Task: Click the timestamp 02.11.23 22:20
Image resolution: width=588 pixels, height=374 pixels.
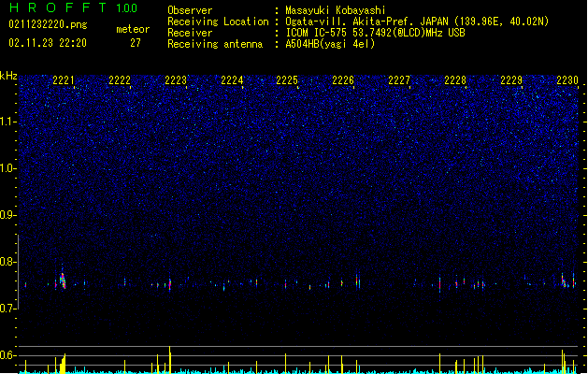Action: (48, 43)
